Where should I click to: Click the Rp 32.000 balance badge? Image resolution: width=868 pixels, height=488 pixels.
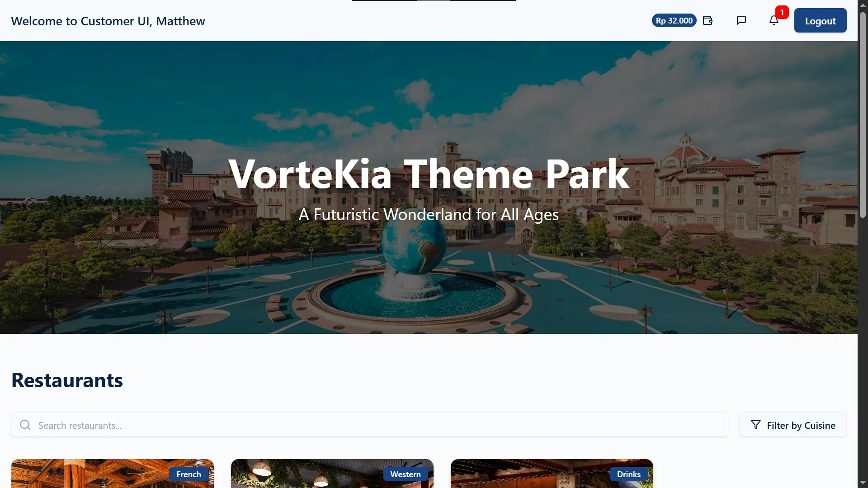[x=674, y=21]
